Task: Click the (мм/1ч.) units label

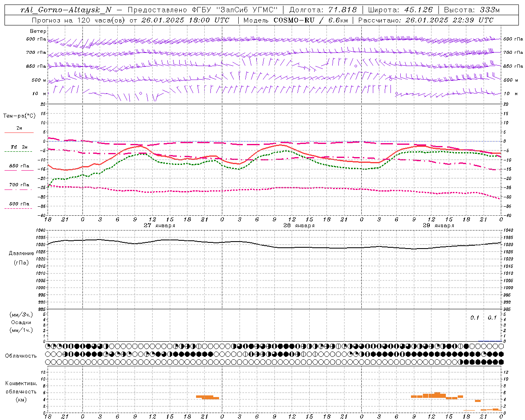Action: [x=21, y=330]
